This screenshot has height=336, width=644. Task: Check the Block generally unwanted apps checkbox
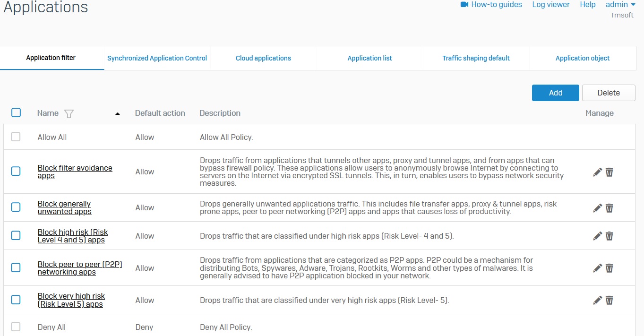click(16, 207)
